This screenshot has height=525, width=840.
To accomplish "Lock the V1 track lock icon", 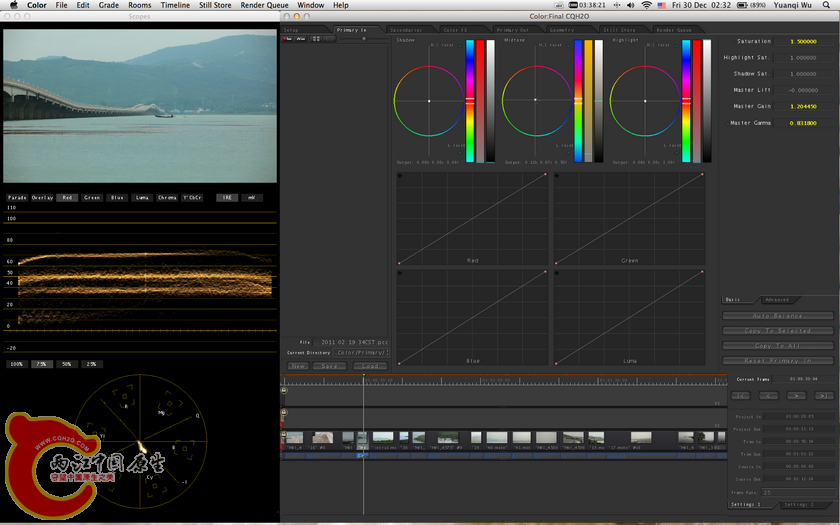I will pos(284,433).
